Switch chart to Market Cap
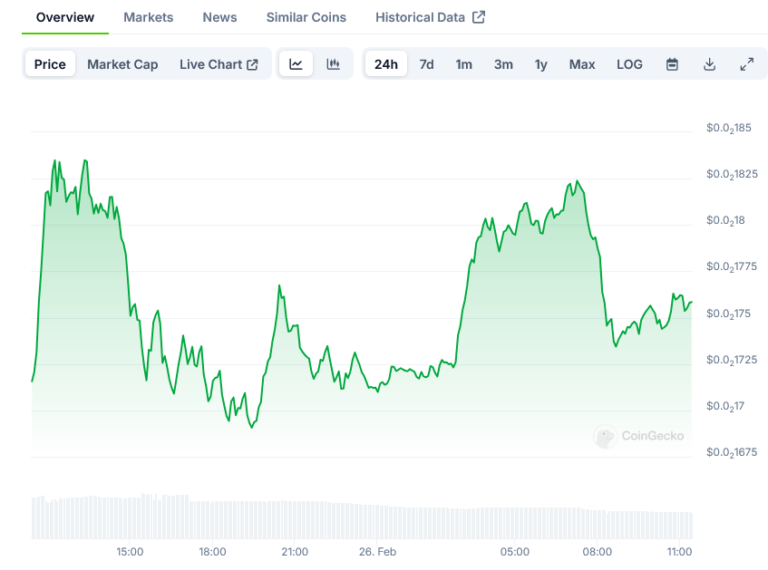The height and width of the screenshot is (570, 768). click(x=122, y=64)
